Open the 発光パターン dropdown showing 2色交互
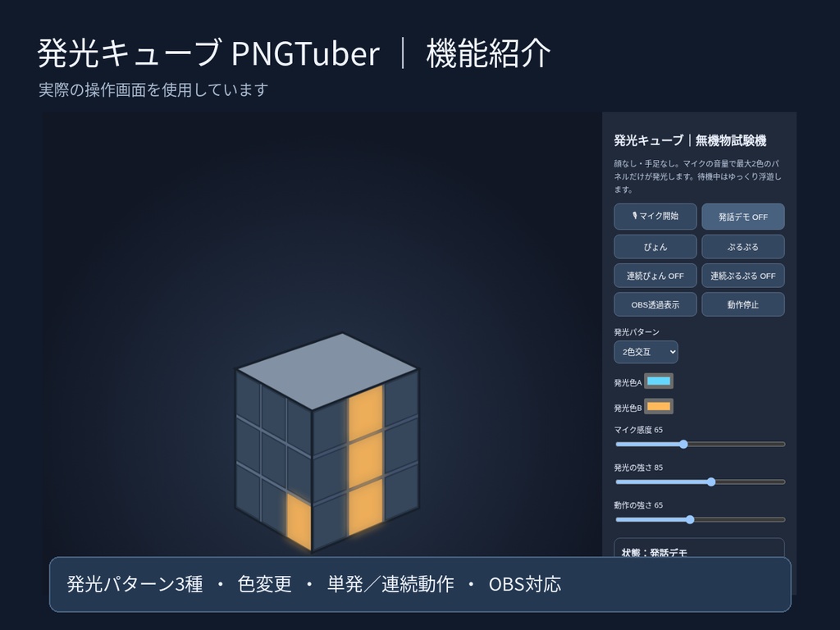Image resolution: width=840 pixels, height=630 pixels. click(x=646, y=352)
